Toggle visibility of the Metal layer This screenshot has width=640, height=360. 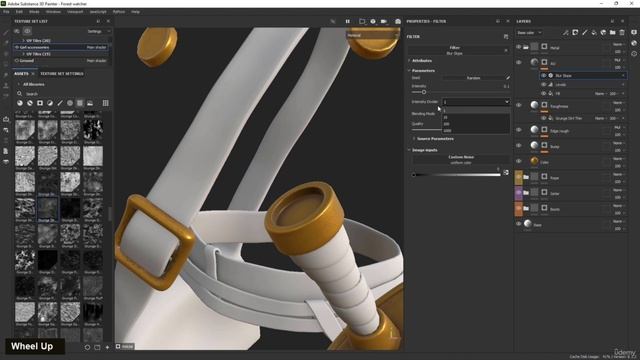[x=519, y=47]
